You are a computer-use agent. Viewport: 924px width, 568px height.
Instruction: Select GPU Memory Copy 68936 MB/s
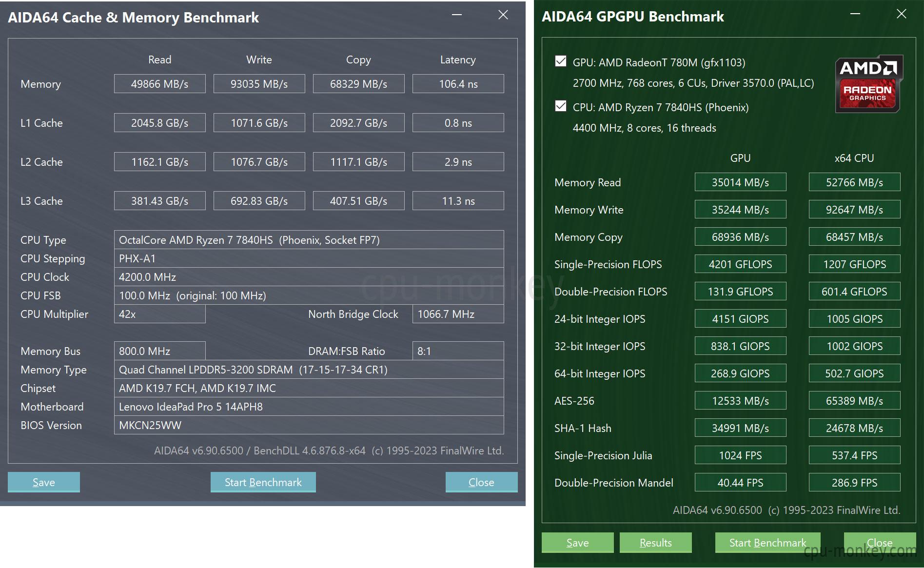pyautogui.click(x=741, y=237)
